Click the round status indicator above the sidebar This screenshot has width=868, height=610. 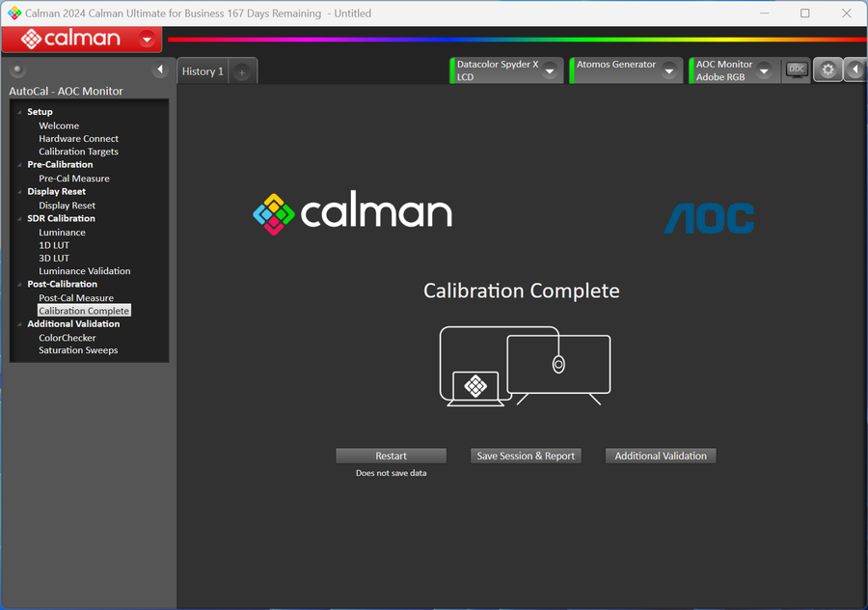[x=17, y=69]
